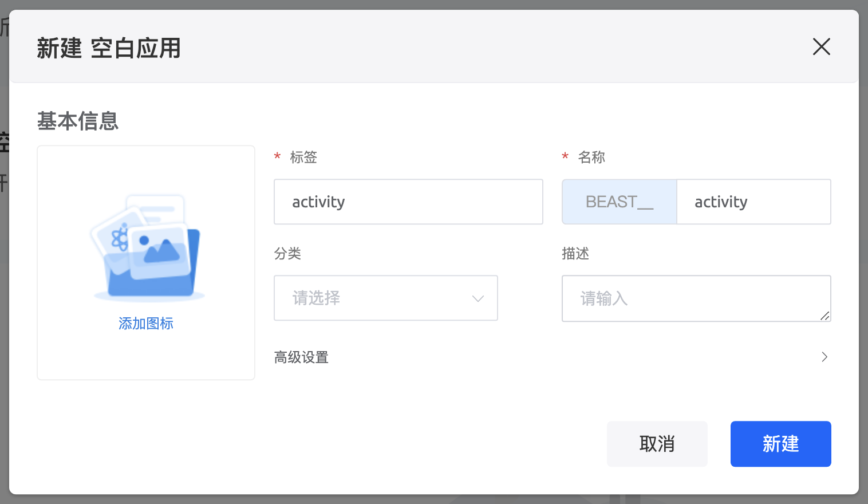Click the 名称 field label
Image resolution: width=868 pixels, height=504 pixels.
click(x=591, y=157)
